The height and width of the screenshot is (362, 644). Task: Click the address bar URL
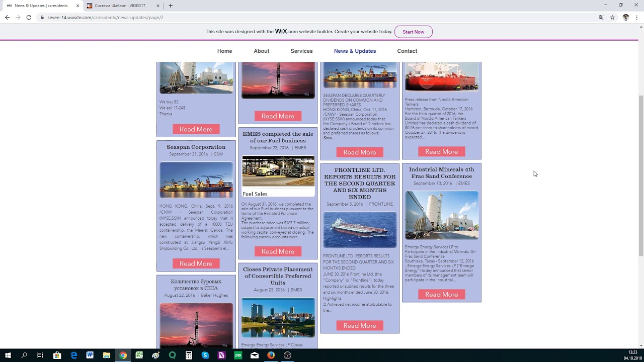pyautogui.click(x=105, y=17)
